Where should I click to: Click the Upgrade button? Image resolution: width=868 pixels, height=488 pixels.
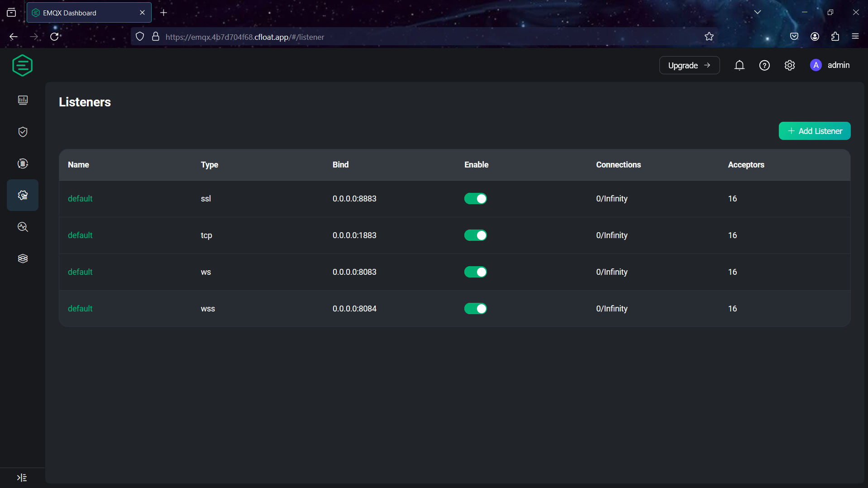click(689, 65)
